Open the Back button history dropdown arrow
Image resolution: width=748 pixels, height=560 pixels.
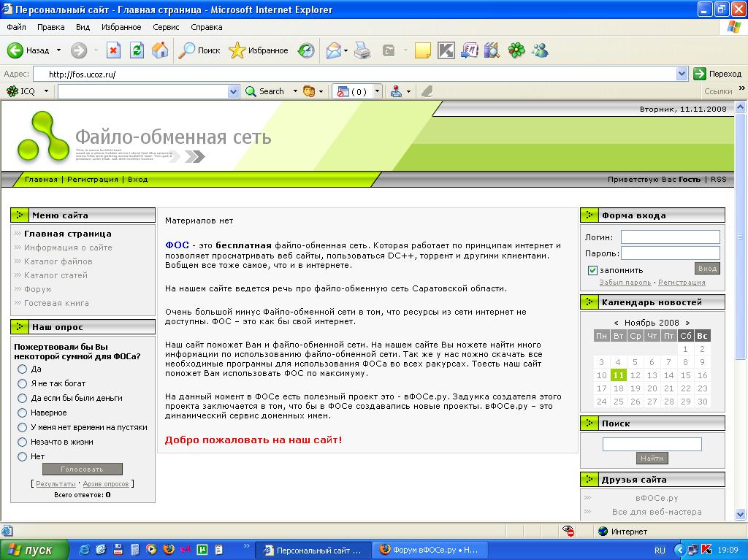[x=58, y=50]
